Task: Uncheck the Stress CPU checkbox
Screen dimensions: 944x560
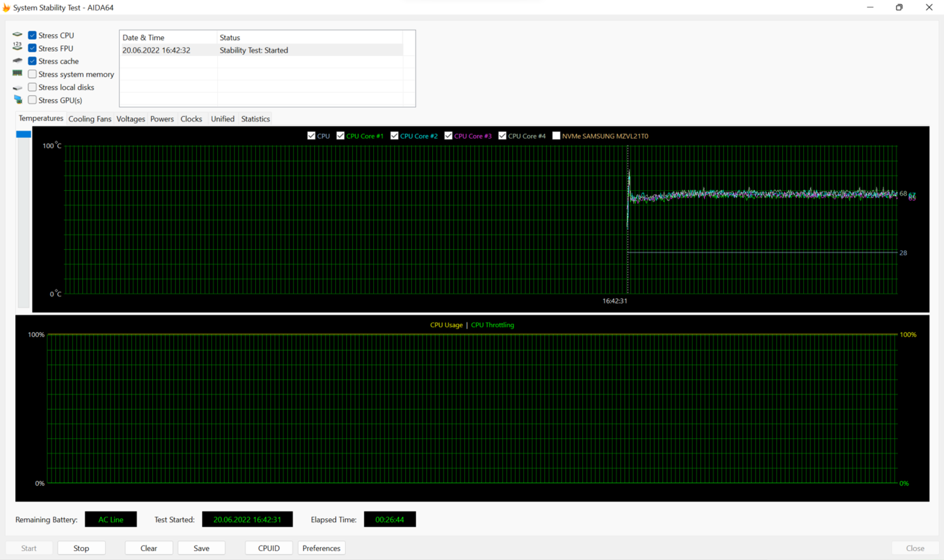Action: 32,35
